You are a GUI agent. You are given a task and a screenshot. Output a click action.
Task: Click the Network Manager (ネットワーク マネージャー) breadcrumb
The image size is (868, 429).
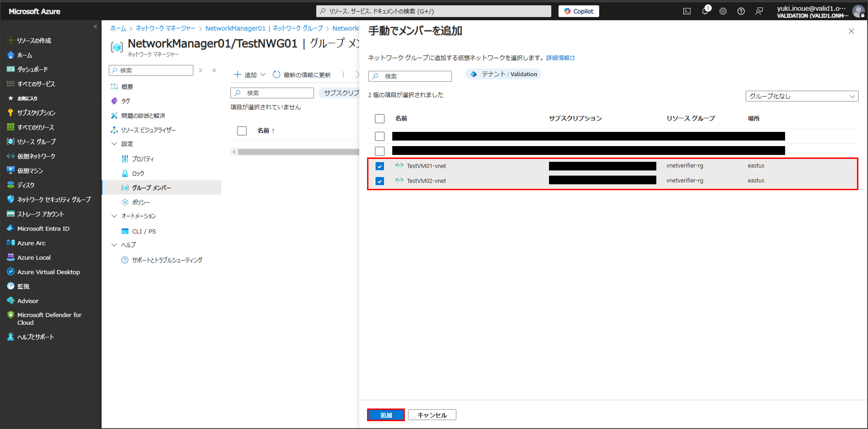165,28
